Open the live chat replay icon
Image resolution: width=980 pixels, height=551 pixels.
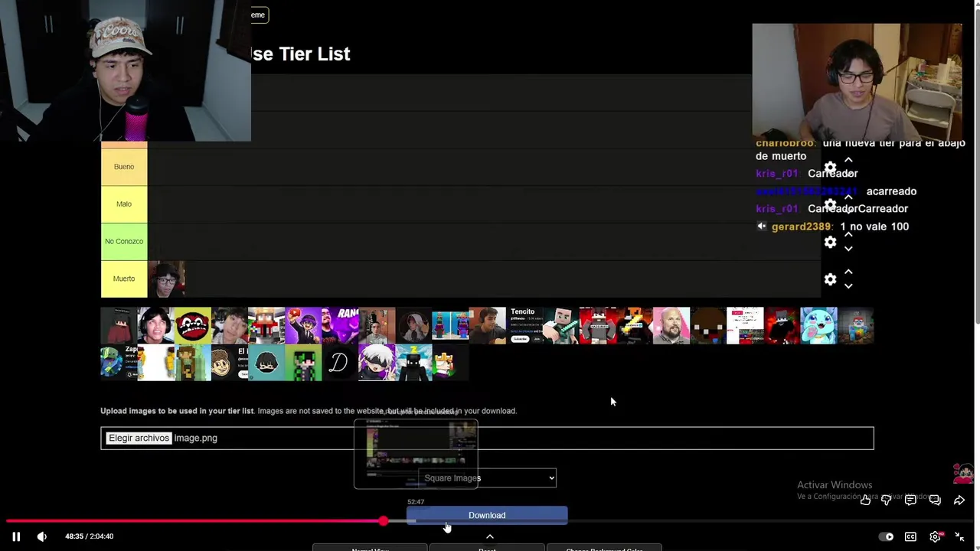[935, 500]
